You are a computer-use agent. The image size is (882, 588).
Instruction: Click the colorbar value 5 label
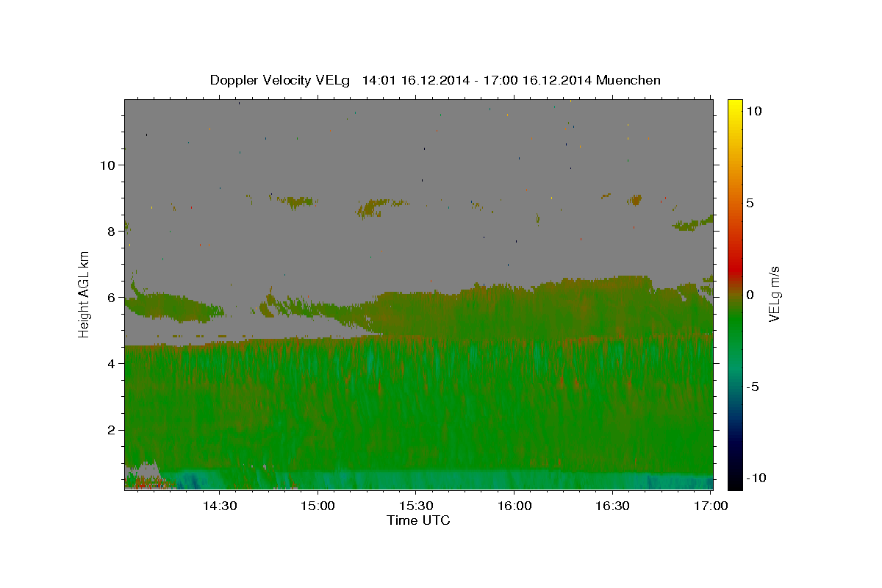[x=750, y=203]
